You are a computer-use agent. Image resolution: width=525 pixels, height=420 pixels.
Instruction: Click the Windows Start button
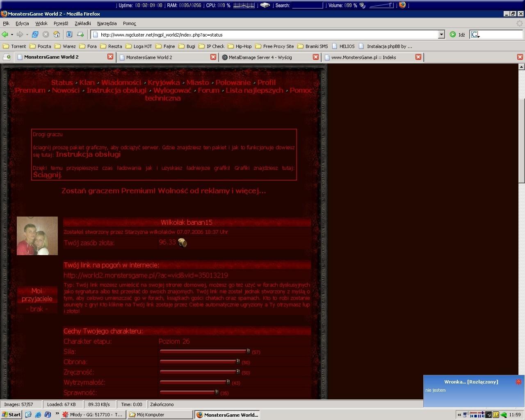tap(11, 415)
